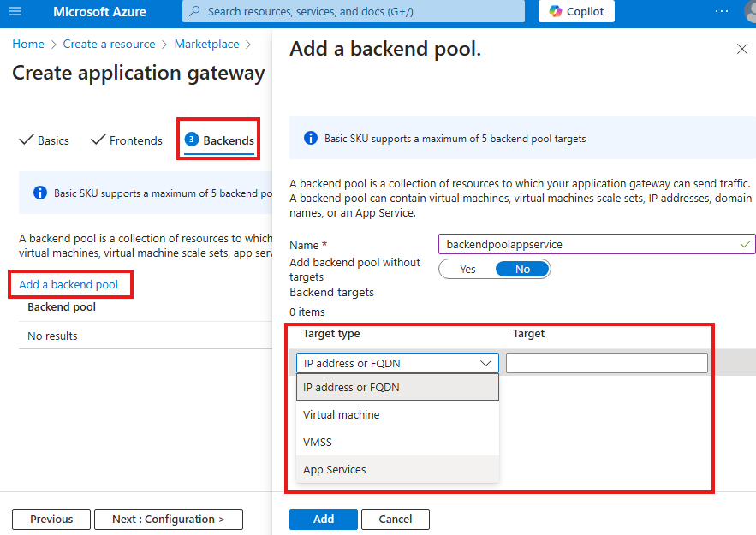Switch to the Frontends tab
The width and height of the screenshot is (756, 535).
pos(127,140)
